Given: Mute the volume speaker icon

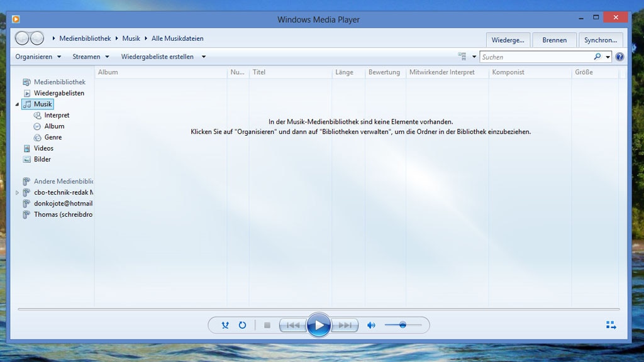Looking at the screenshot, I should tap(371, 325).
